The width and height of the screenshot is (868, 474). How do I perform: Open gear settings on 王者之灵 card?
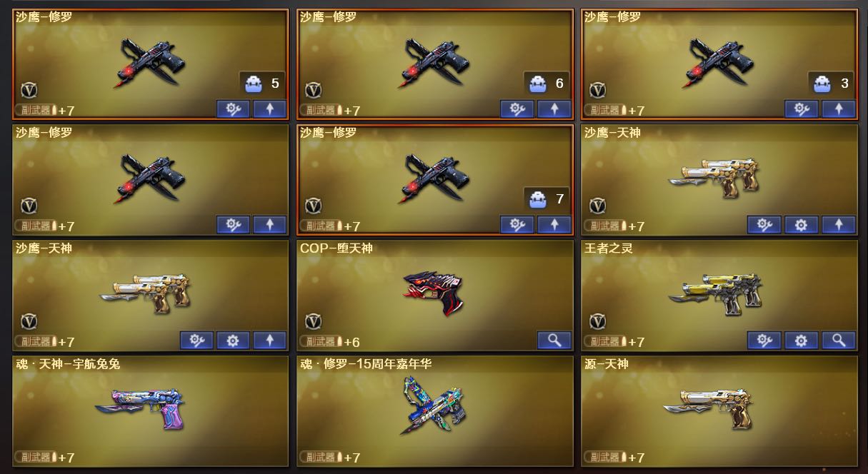point(801,341)
